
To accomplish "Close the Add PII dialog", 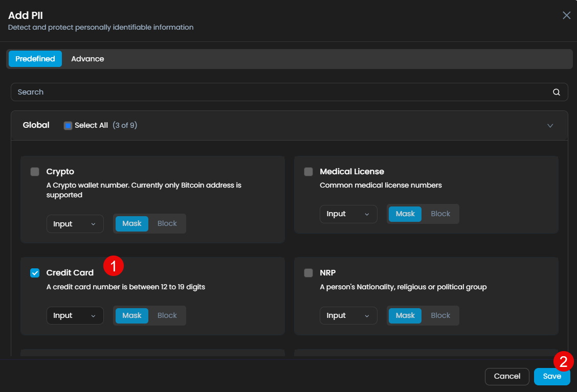I will [x=566, y=15].
